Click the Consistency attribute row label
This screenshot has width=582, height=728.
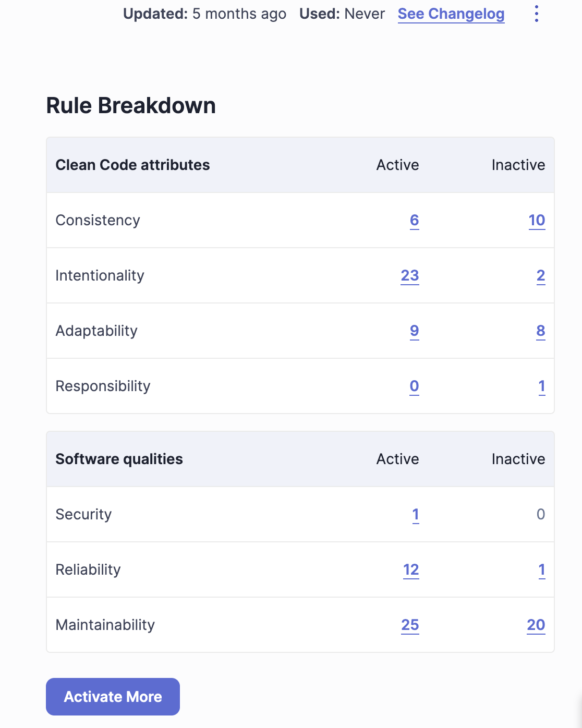click(x=98, y=220)
